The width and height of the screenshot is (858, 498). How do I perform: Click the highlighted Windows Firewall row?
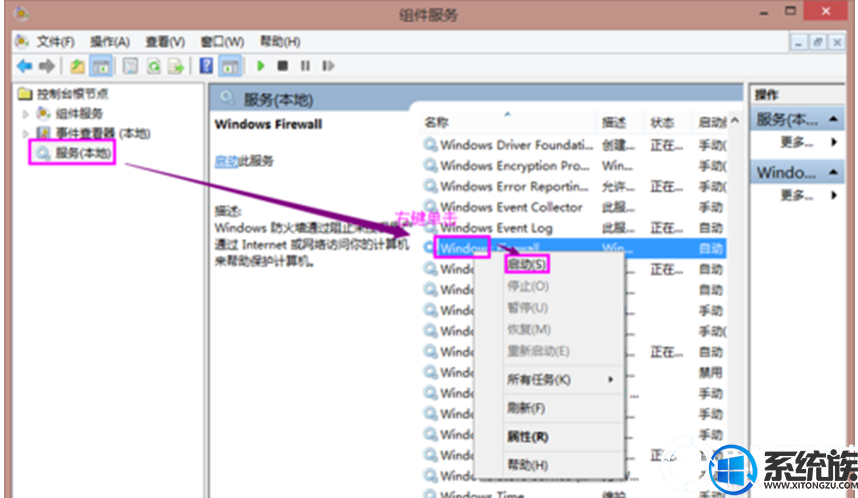[x=575, y=248]
